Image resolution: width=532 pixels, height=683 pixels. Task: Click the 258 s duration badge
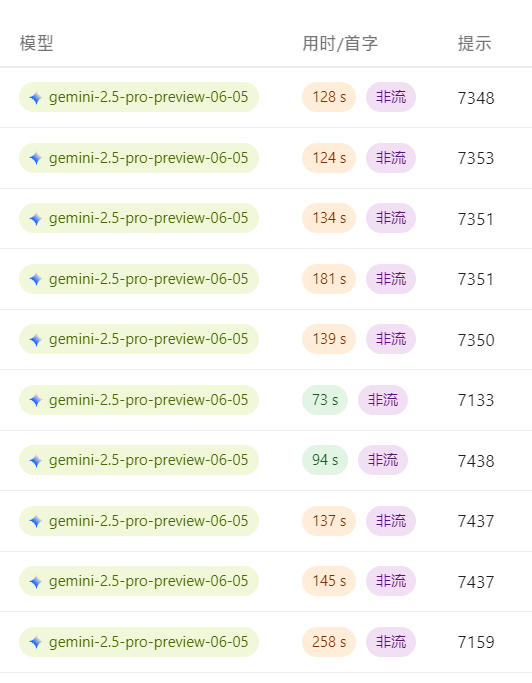click(329, 642)
